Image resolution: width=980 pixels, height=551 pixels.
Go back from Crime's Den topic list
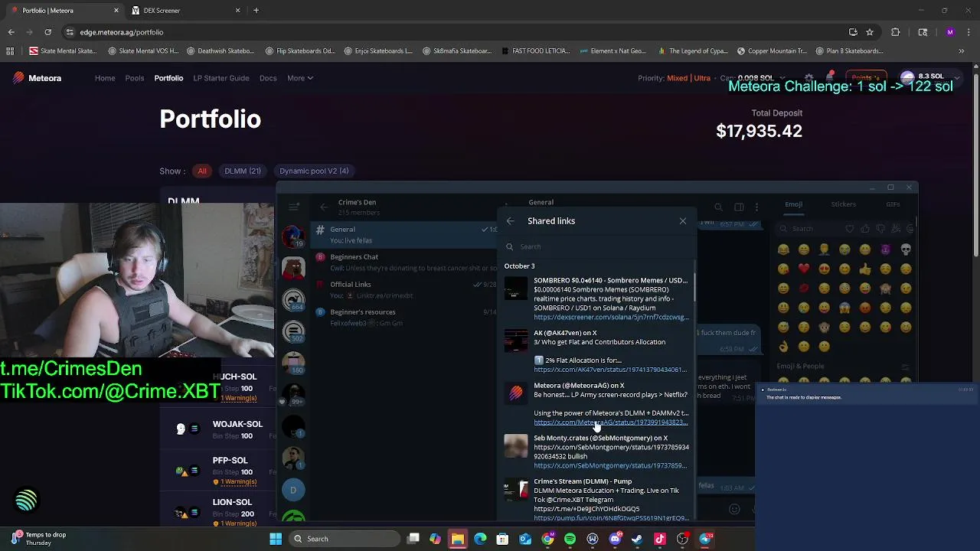click(324, 207)
